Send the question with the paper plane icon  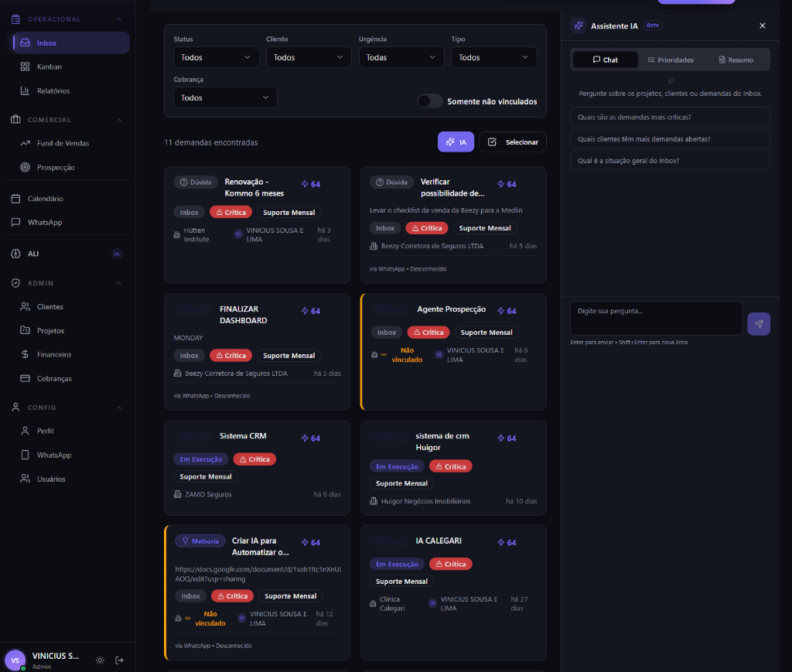click(x=758, y=324)
